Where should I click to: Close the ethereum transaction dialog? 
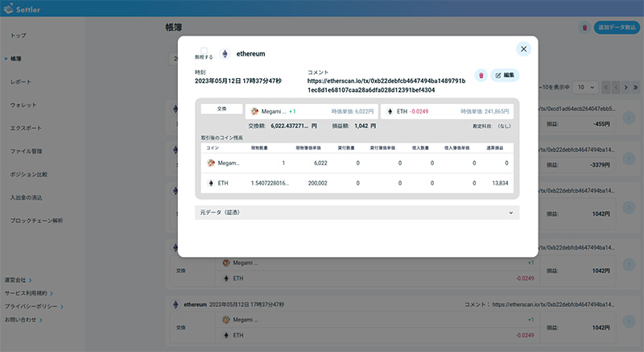(523, 49)
